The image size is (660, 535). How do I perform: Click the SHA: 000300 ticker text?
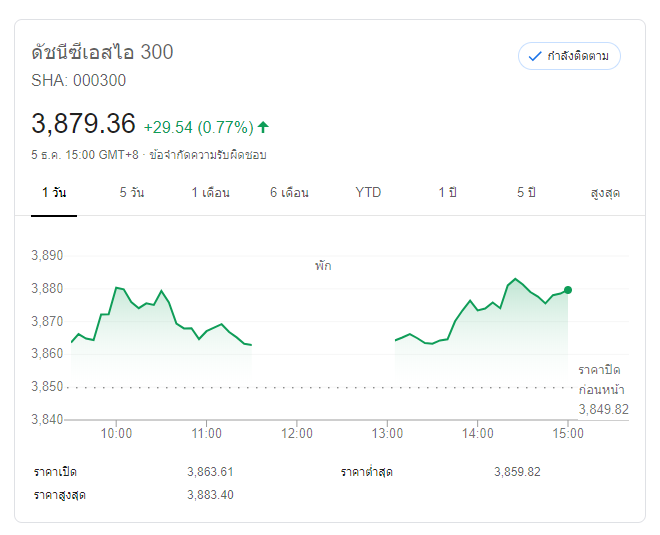click(x=79, y=81)
